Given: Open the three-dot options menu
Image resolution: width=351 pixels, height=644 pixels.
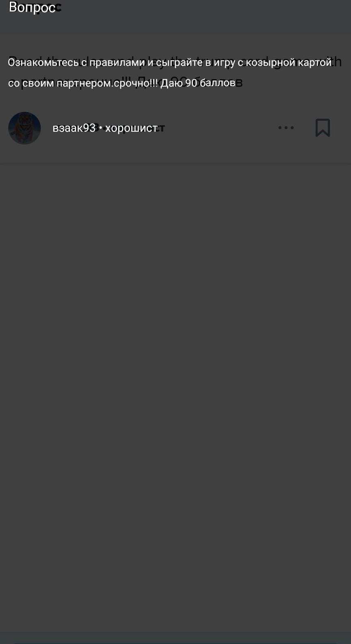Looking at the screenshot, I should [x=286, y=128].
